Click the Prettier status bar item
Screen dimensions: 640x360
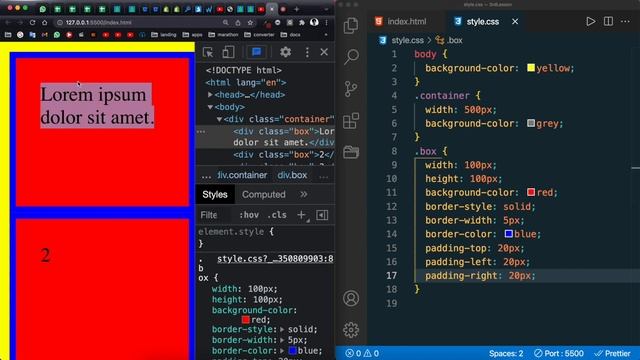612,353
